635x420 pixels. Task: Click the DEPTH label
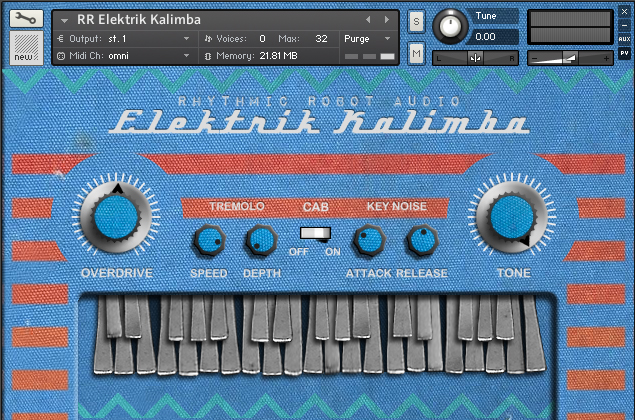click(262, 273)
